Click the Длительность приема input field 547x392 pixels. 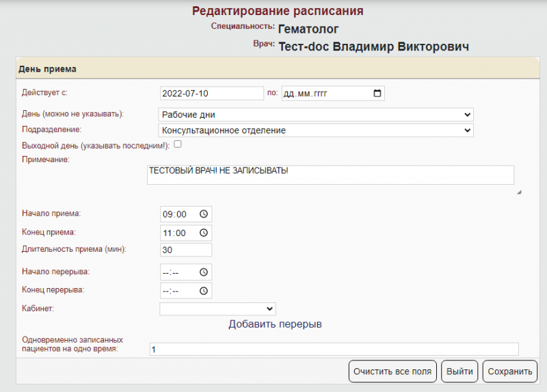coord(185,250)
